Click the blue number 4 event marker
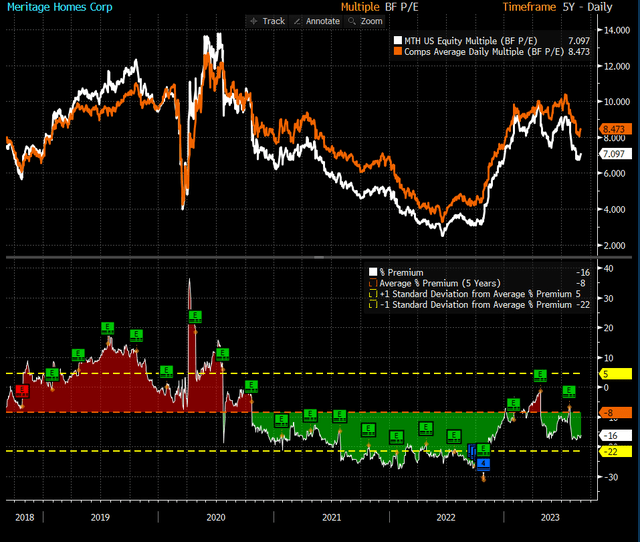 coord(483,464)
